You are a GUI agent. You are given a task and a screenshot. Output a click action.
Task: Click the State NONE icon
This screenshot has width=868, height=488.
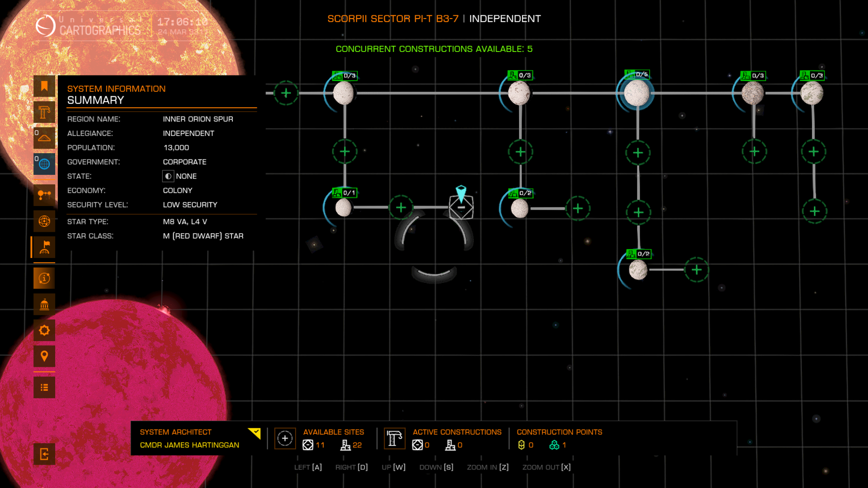(x=168, y=176)
